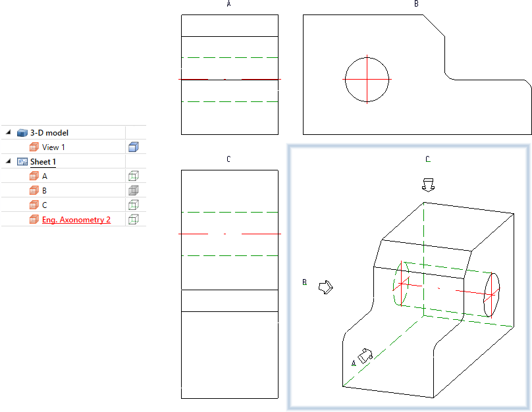Click label C above the bottom-left view
This screenshot has width=532, height=412.
(x=228, y=159)
